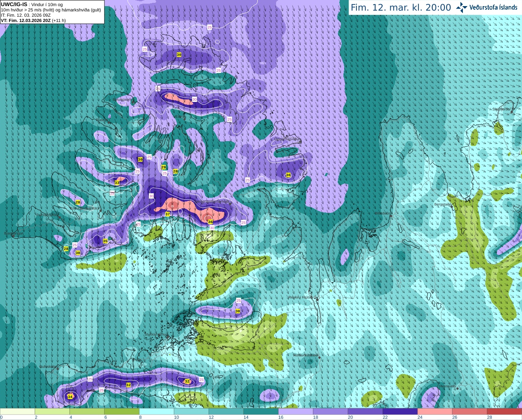This screenshot has height=420, width=522.
Task: Select the 18–20 m/s legend color
Action: point(331,411)
